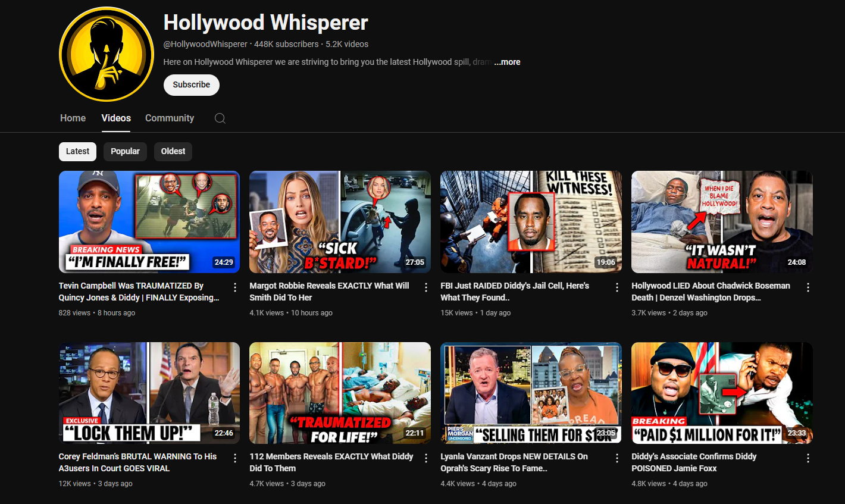Search within the channel using magnifier icon
This screenshot has width=845, height=504.
[x=220, y=118]
